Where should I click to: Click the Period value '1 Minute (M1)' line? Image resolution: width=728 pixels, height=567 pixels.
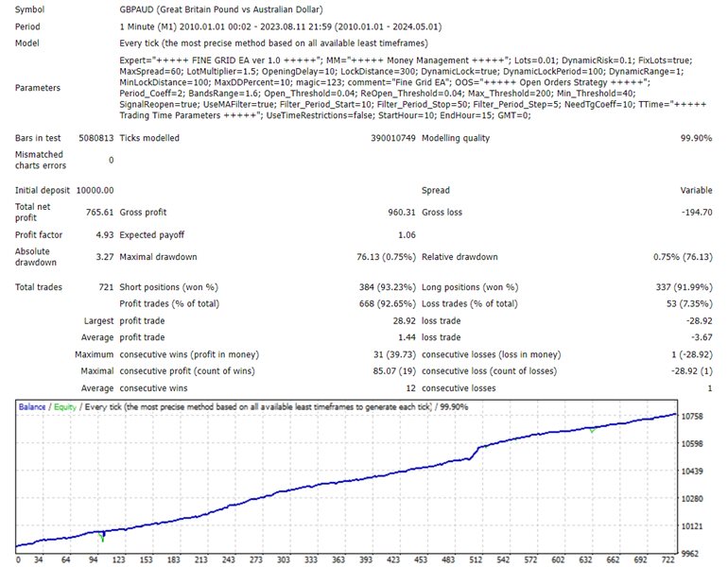[281, 26]
